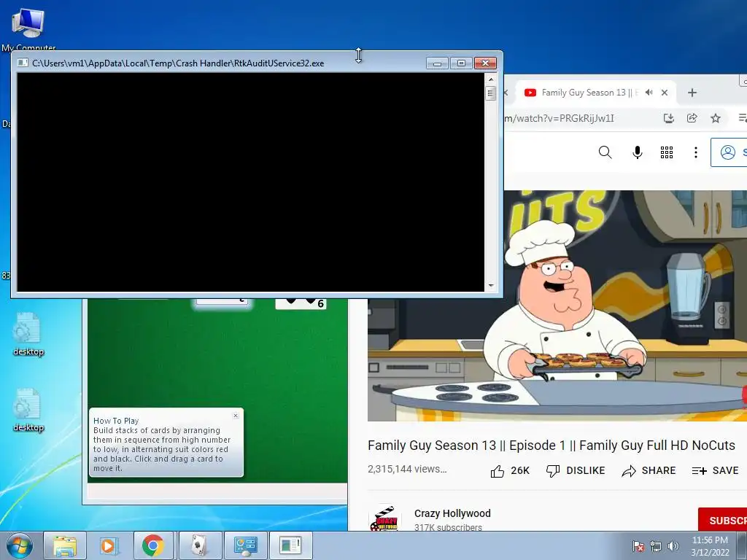Viewport: 747px width, 560px height.
Task: Click the DISLIKE button
Action: [576, 470]
